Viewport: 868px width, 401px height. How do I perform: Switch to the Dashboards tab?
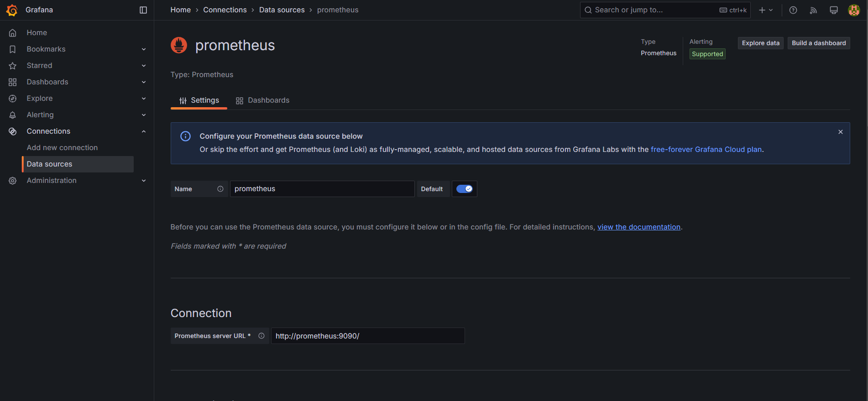[x=262, y=100]
